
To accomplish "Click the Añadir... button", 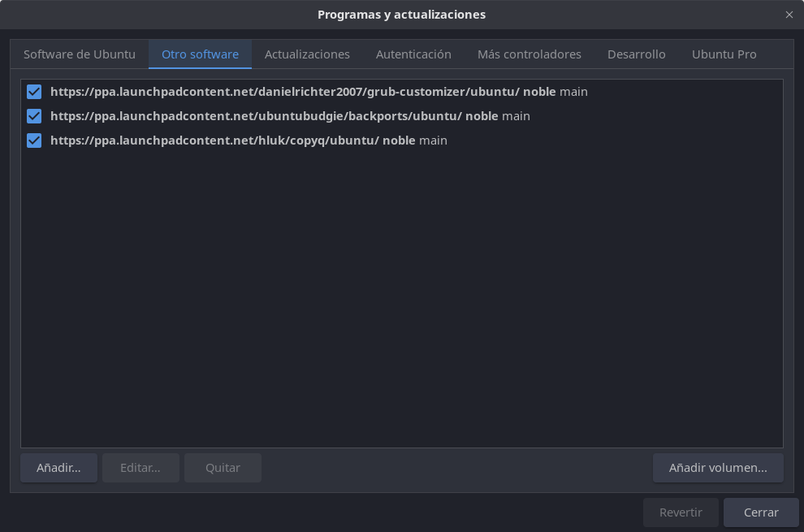I will pyautogui.click(x=58, y=468).
